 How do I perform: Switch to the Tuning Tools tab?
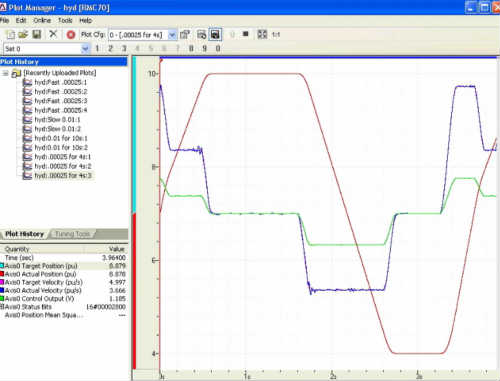click(x=73, y=234)
